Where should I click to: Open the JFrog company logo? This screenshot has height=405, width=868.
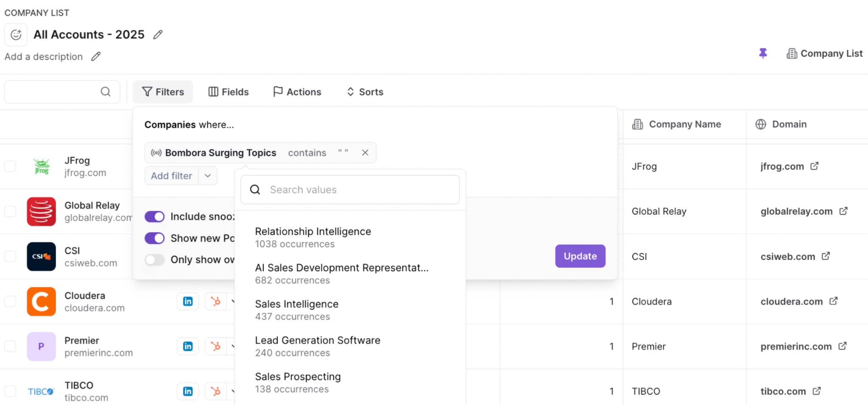(42, 166)
